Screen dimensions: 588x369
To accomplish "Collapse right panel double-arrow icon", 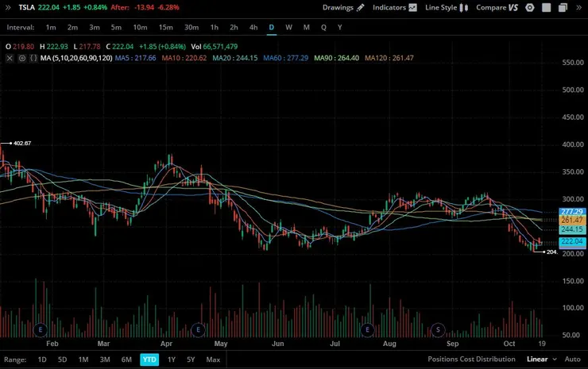I will click(579, 7).
